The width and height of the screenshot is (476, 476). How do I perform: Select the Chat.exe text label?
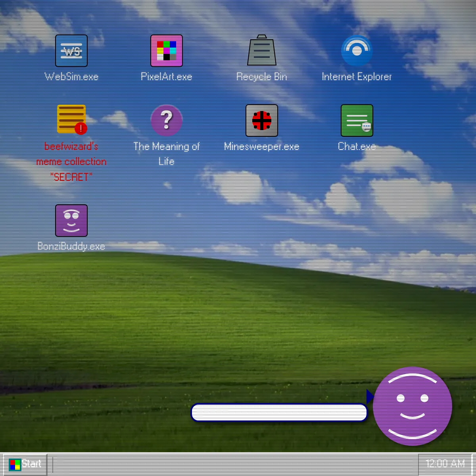(357, 146)
